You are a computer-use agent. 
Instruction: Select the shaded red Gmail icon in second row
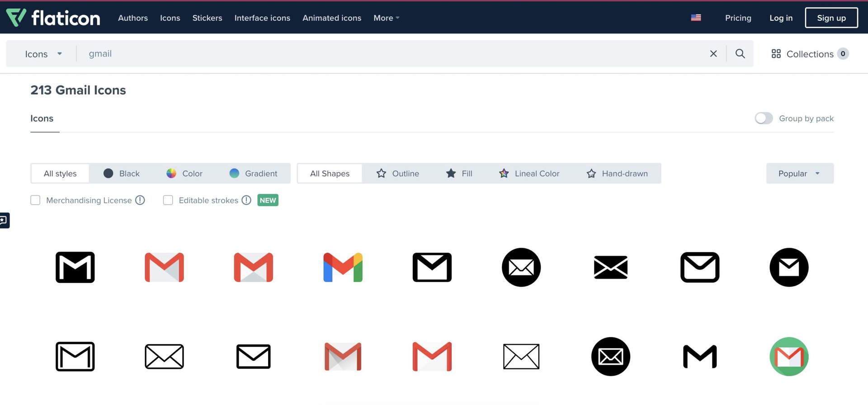[x=343, y=357]
